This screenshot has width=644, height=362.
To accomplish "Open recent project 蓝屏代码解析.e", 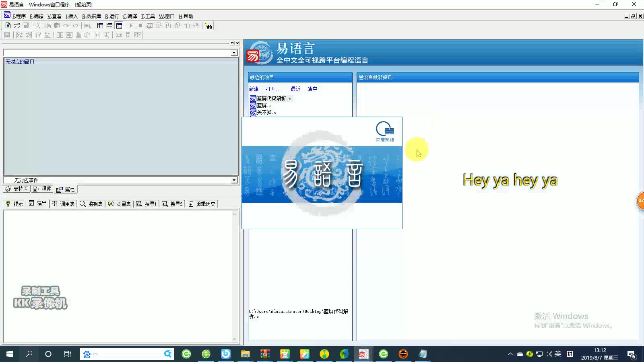I will pos(273,98).
